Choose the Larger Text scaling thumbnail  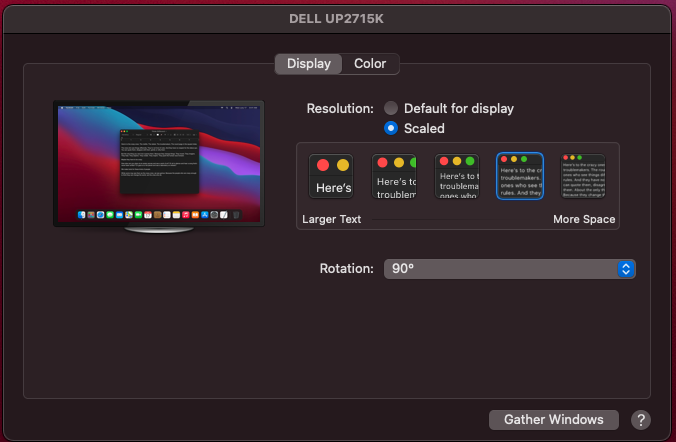331,176
